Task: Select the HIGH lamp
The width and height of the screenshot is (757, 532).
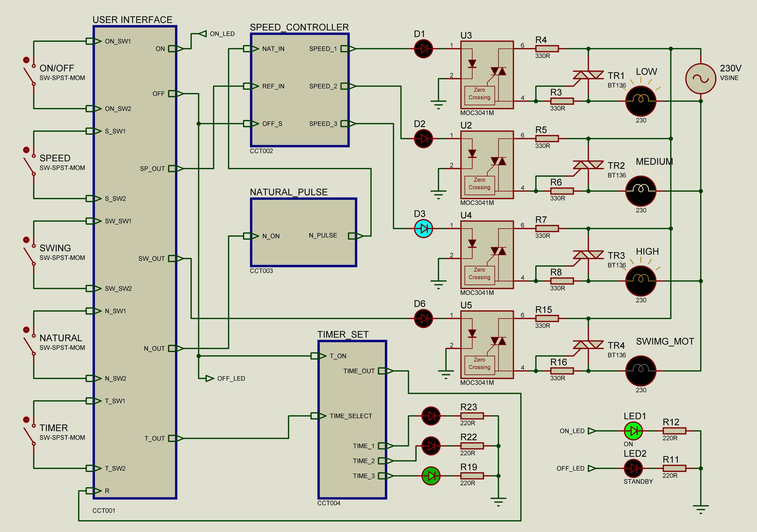Action: [641, 281]
